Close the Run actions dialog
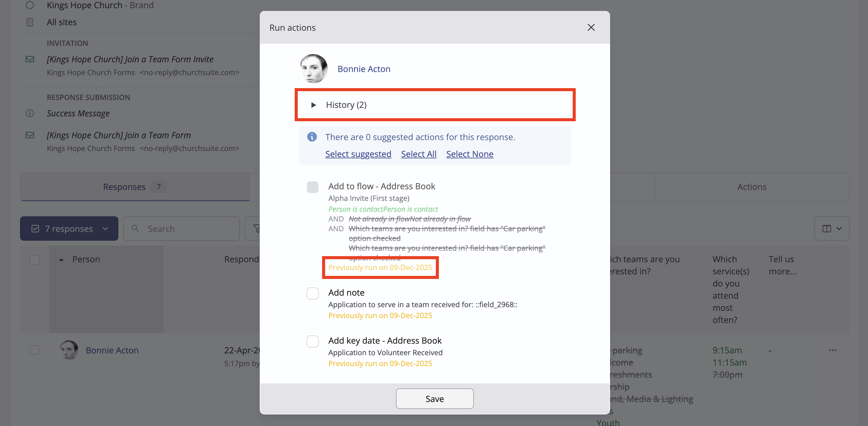Screen dimensions: 868x426 (591, 27)
